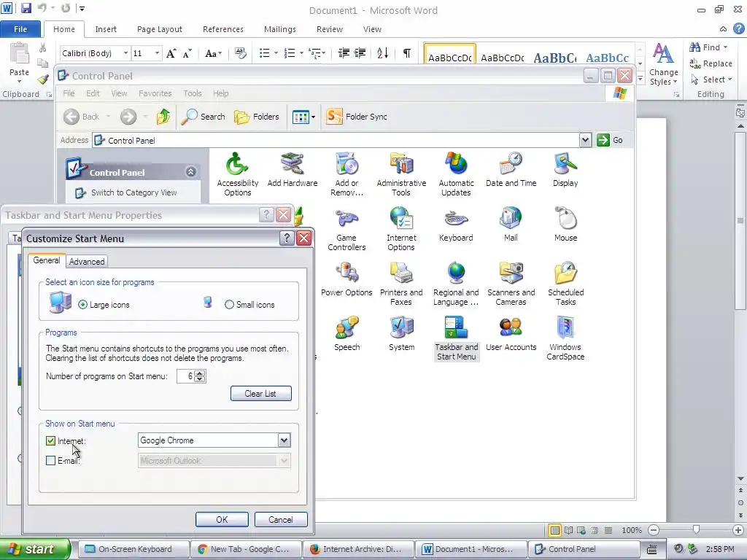
Task: Collapse the Control Panel sidebar section chevron
Action: 191,172
